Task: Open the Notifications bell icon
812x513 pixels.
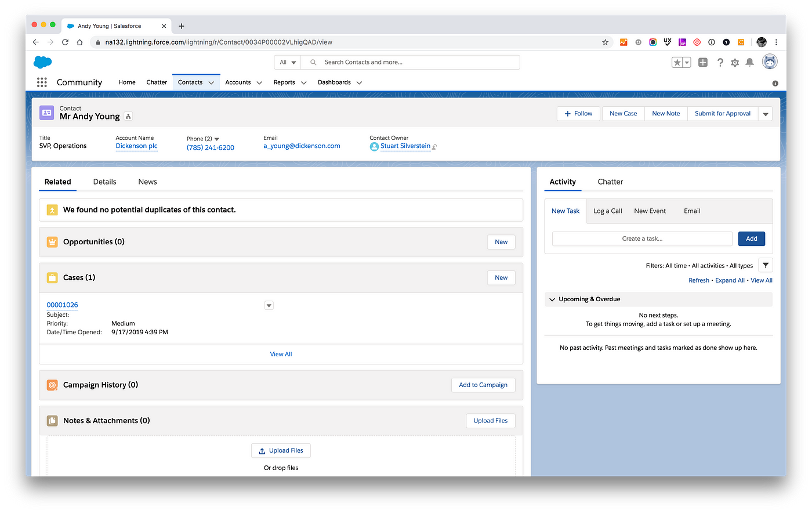Action: tap(750, 63)
